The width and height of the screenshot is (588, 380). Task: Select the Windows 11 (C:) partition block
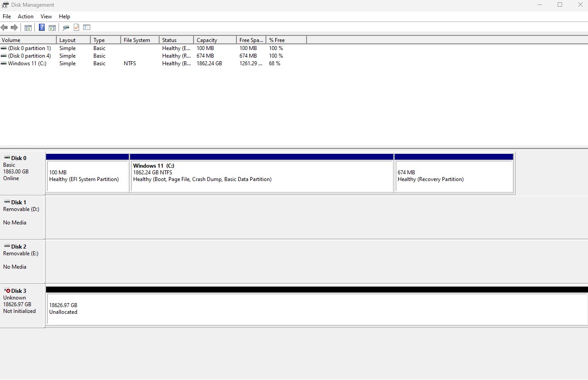pos(261,176)
